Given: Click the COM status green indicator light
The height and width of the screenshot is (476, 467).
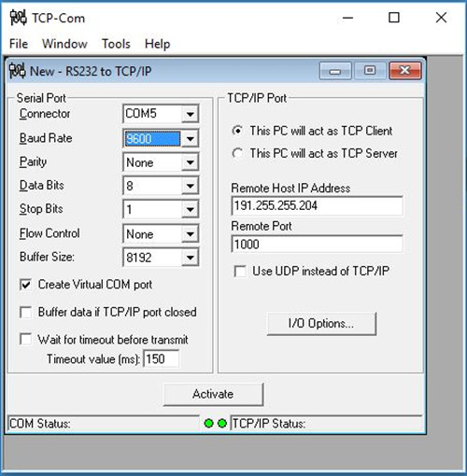Looking at the screenshot, I should 208,423.
